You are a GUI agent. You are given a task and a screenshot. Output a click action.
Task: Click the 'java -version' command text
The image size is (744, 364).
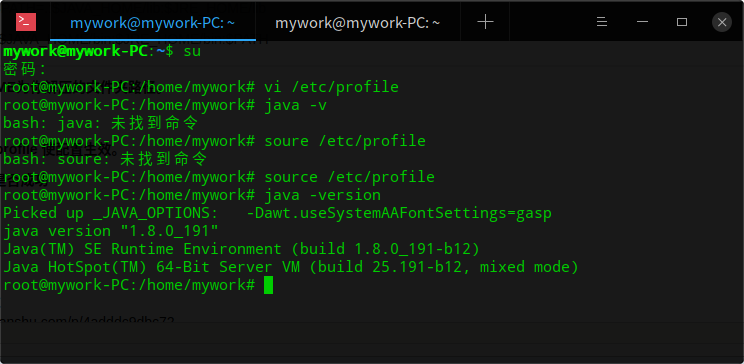point(322,195)
